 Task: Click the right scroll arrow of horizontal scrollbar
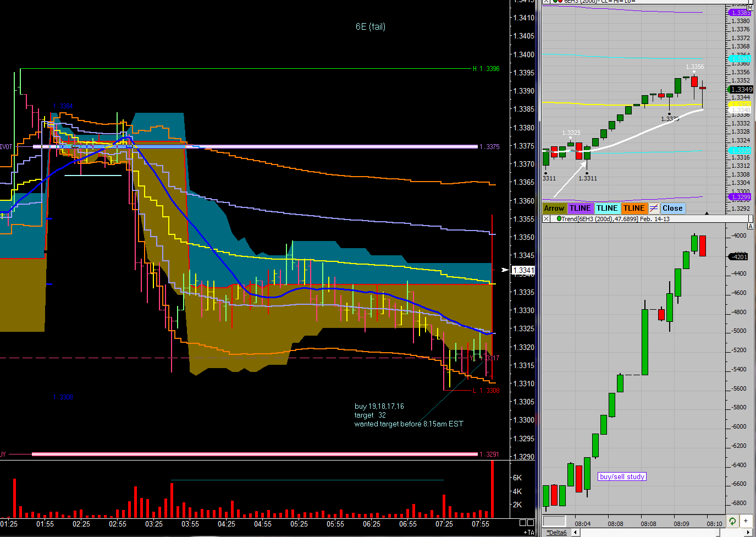(749, 533)
